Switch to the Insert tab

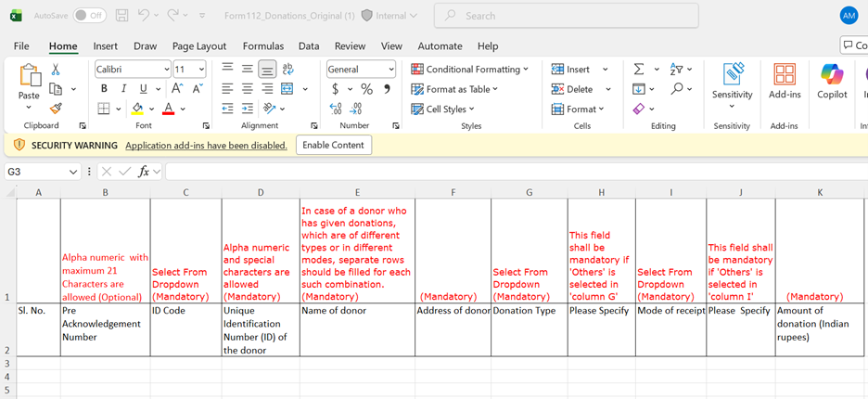105,46
